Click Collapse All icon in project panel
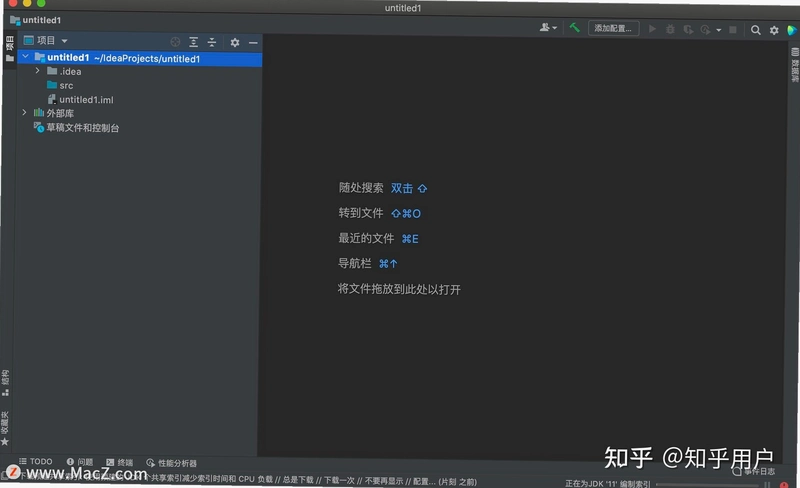Viewport: 800px width, 488px height. (x=212, y=42)
